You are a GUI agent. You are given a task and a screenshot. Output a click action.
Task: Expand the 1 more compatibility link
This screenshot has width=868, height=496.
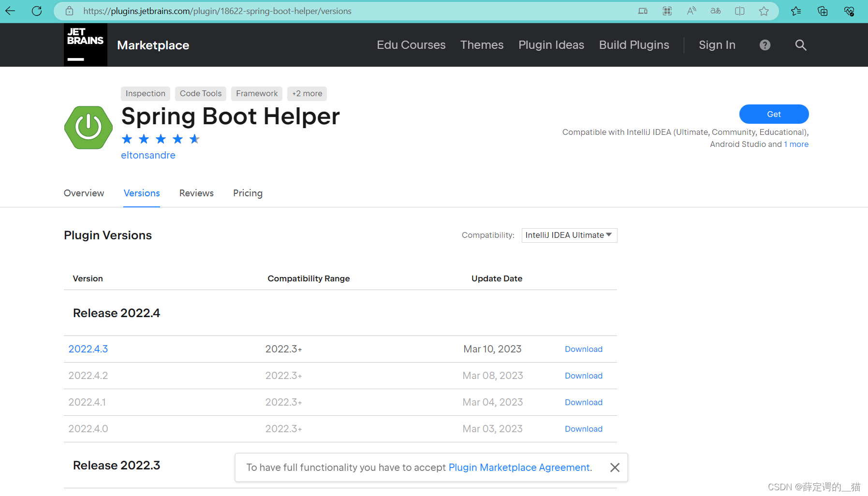(x=796, y=144)
